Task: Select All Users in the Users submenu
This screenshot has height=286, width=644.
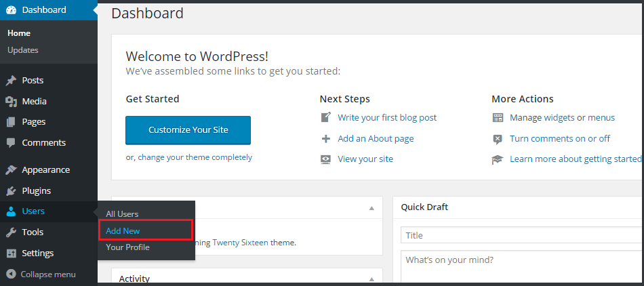Action: [x=122, y=213]
